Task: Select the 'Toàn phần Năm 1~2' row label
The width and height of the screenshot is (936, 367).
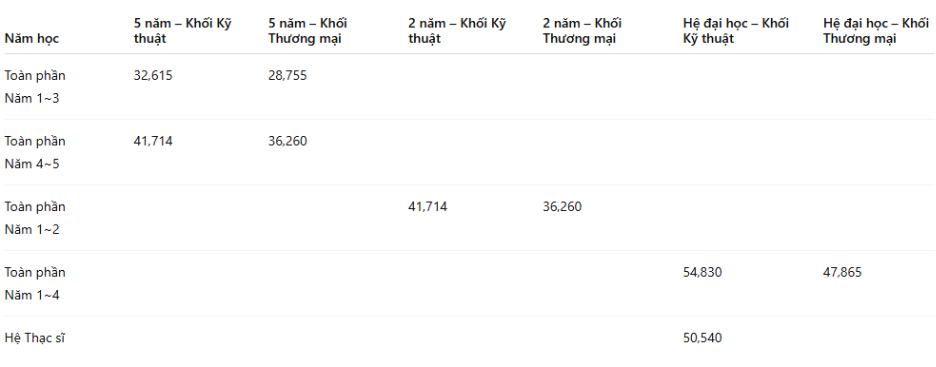Action: tap(35, 218)
